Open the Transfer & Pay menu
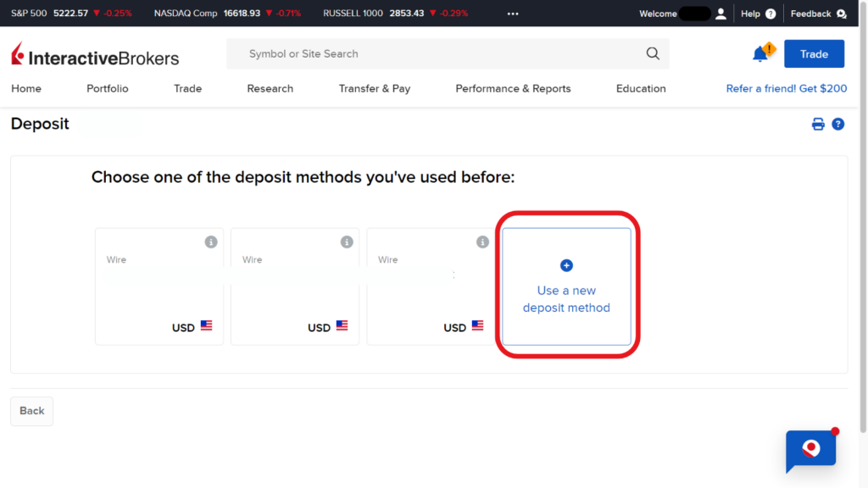The width and height of the screenshot is (868, 488). 375,88
